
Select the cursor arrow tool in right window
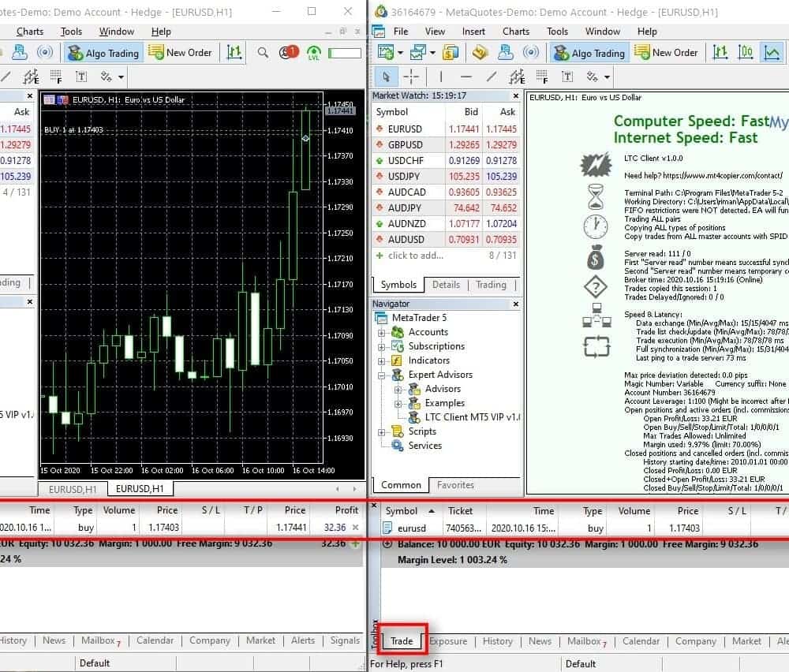386,77
